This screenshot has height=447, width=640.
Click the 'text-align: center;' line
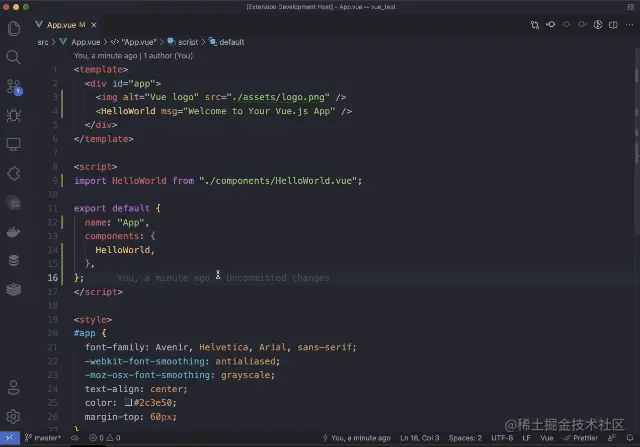tap(136, 389)
